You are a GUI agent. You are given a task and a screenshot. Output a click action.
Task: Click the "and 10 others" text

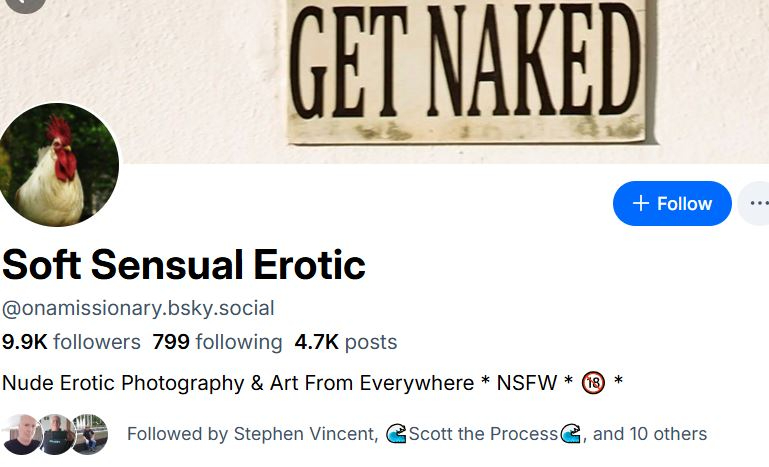(x=650, y=434)
